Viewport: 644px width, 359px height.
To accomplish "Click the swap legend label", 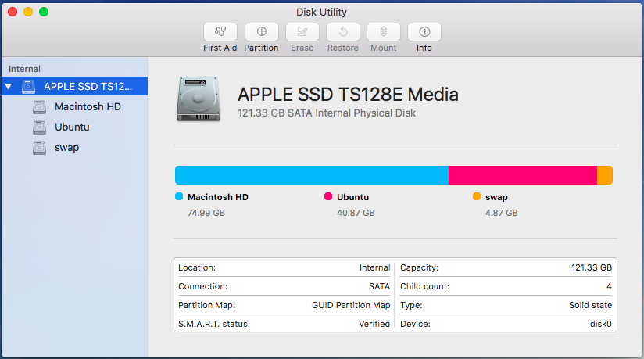I will point(496,197).
